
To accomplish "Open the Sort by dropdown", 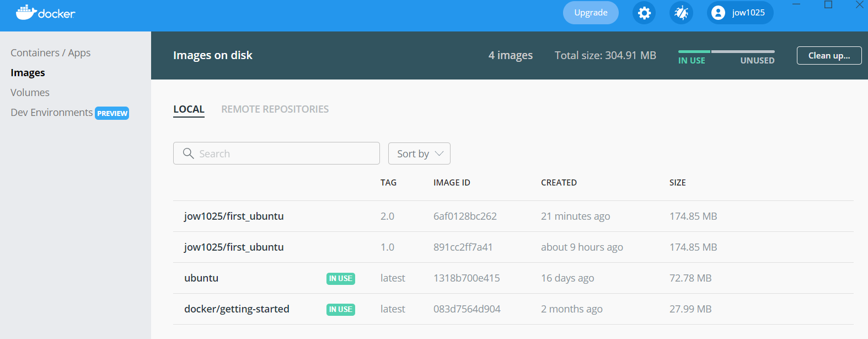I will [x=419, y=153].
